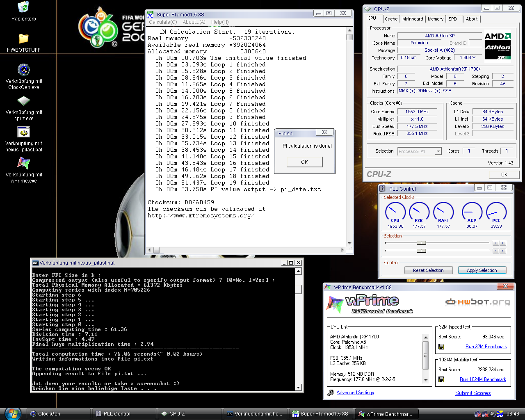Click the Submit Scores link in wPrime
Image resolution: width=525 pixels, height=420 pixels.
tap(473, 393)
